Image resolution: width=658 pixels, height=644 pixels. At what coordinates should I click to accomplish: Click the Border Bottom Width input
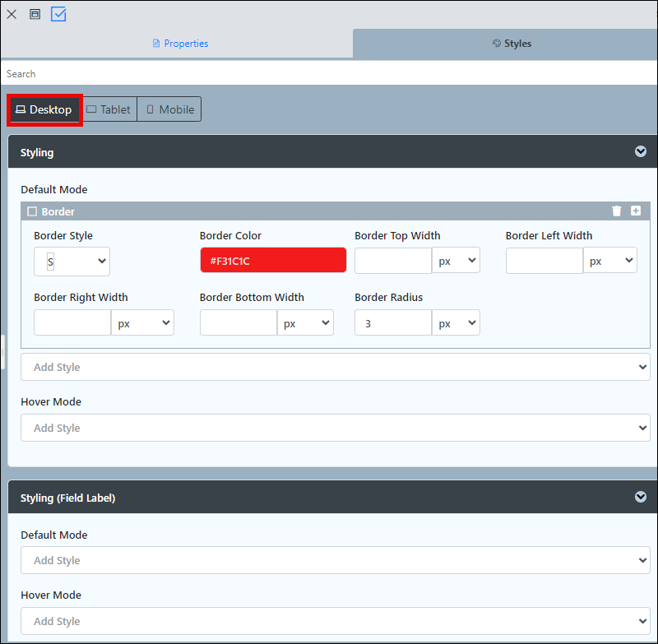coord(239,322)
